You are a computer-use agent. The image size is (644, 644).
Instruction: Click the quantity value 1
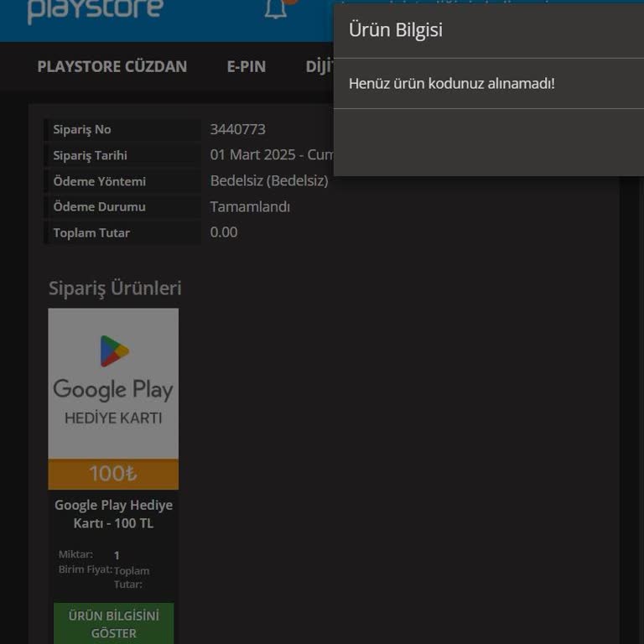pos(117,555)
